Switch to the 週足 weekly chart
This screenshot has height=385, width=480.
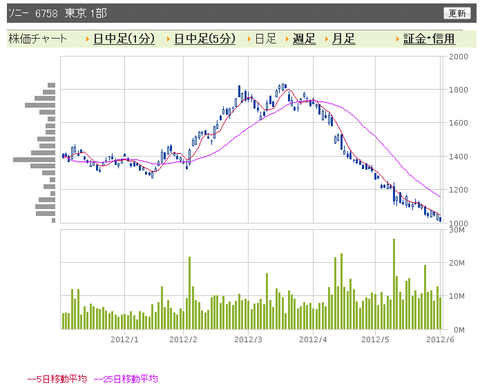[x=304, y=39]
